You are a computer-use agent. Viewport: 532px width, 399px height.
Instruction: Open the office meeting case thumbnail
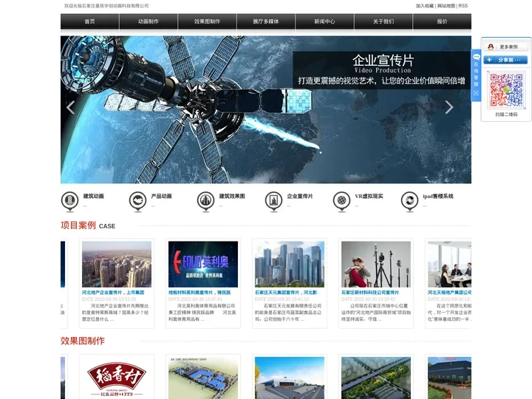[449, 265]
